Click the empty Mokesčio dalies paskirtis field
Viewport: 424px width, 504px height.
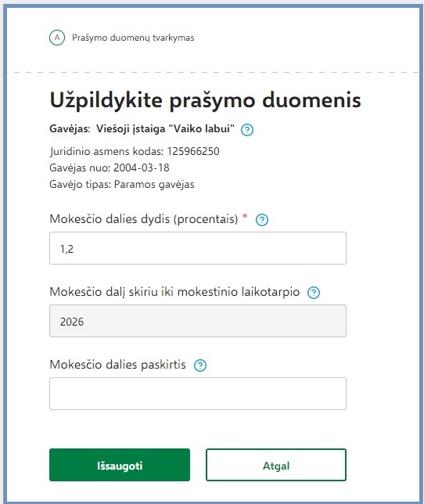[x=198, y=394]
